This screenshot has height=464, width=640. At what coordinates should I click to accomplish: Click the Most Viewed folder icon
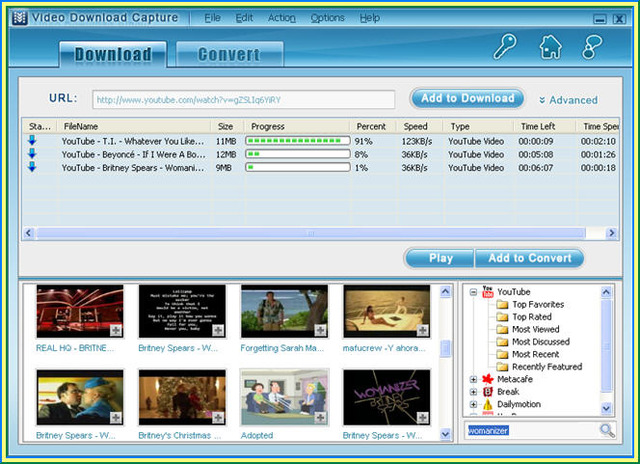click(x=502, y=329)
